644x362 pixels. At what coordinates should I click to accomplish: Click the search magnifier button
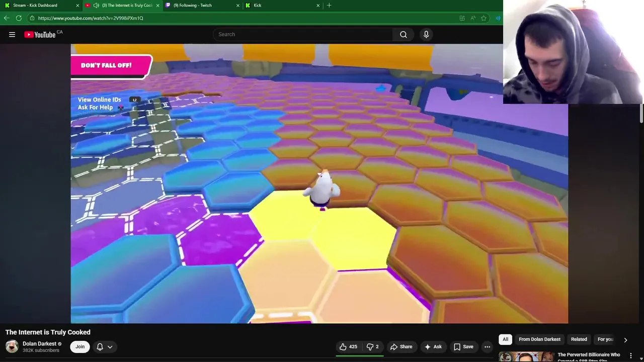point(404,35)
